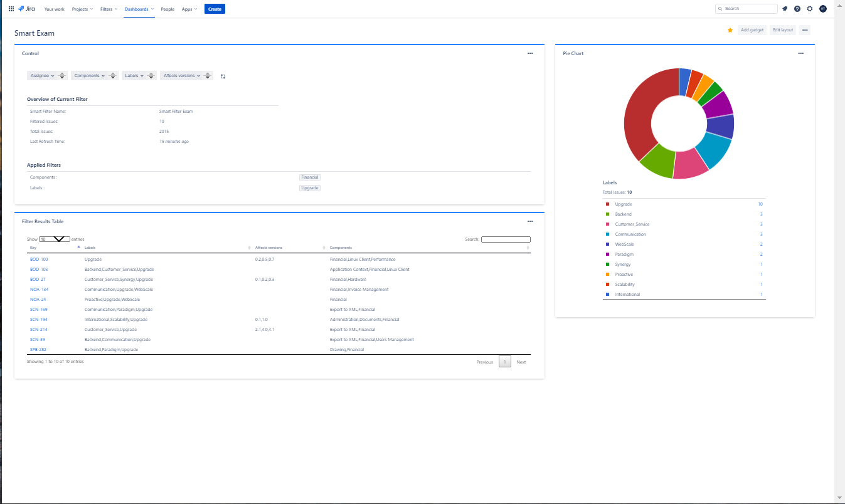Viewport: 845px width, 504px height.
Task: Click the Upgrade count 10 in legend
Action: pos(760,204)
